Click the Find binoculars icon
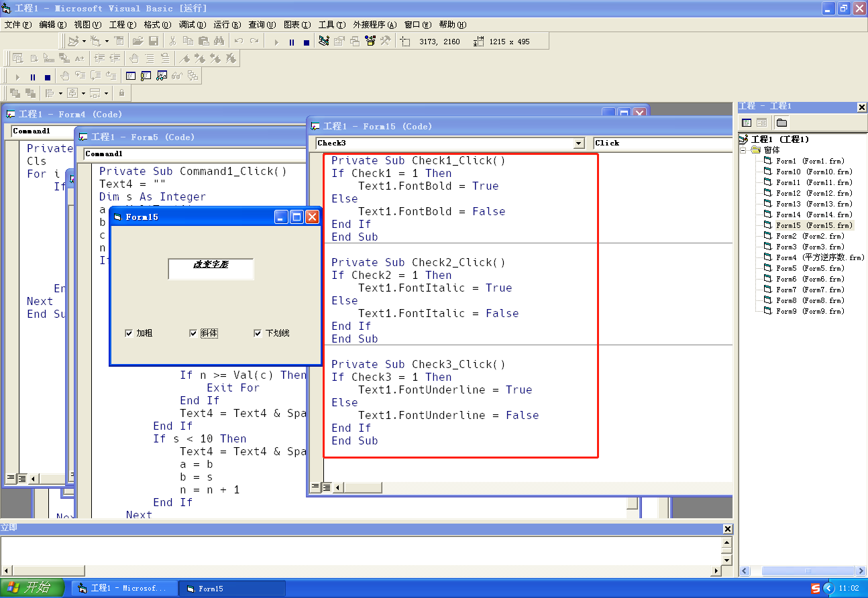The width and height of the screenshot is (868, 598). [x=219, y=41]
